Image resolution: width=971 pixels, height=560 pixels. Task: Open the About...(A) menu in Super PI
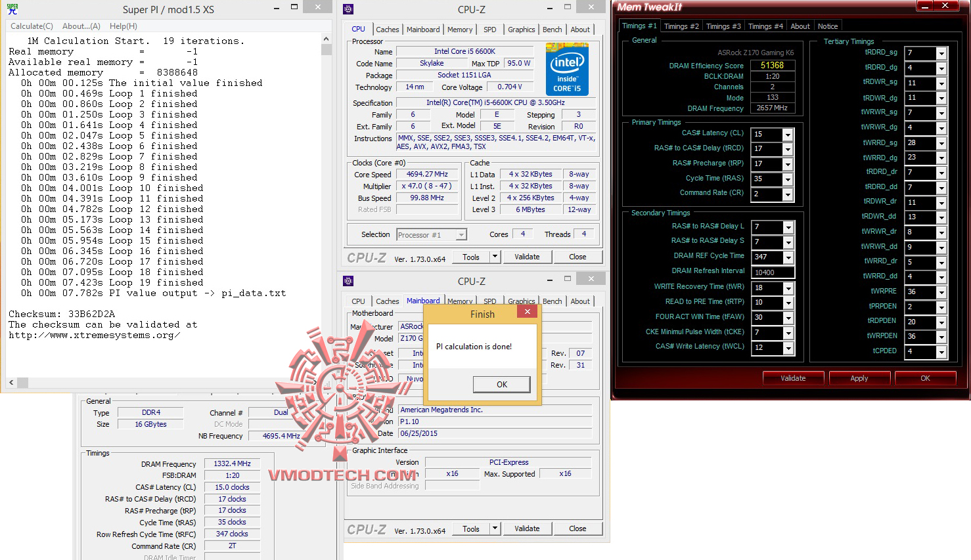click(x=81, y=26)
